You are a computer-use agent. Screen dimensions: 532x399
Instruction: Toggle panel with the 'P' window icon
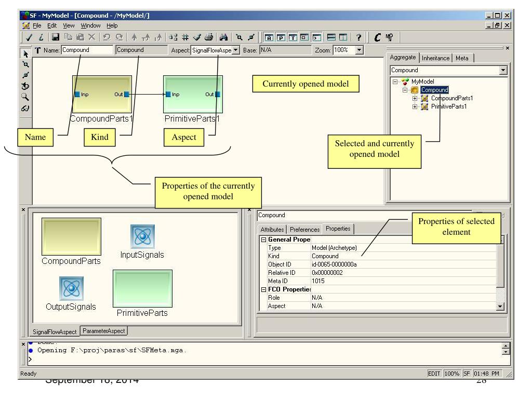pos(281,37)
